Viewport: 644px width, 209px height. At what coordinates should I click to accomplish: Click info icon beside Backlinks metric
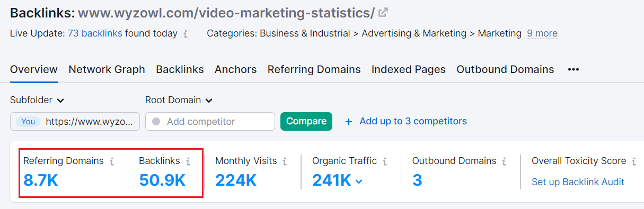click(x=188, y=161)
